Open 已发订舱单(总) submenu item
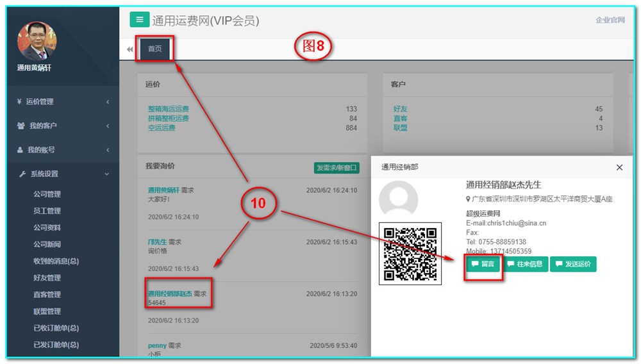641x364 pixels. [56, 345]
